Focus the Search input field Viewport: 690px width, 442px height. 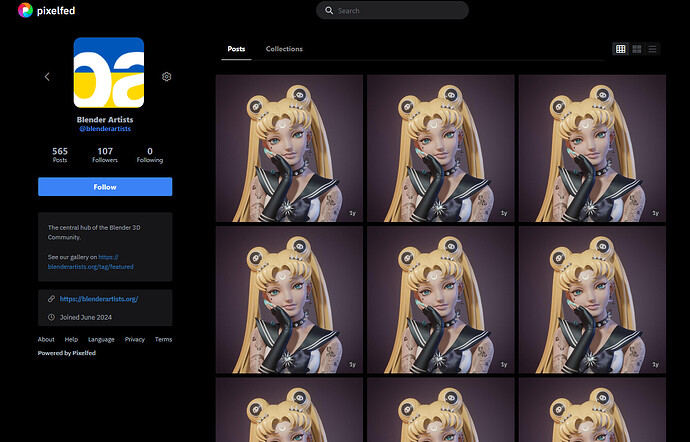(x=392, y=11)
